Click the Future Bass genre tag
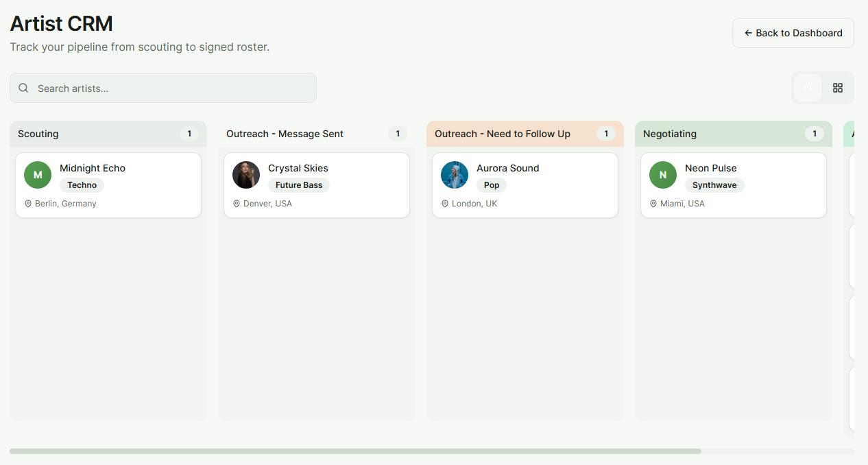Screen dimensions: 868x465 coord(299,185)
